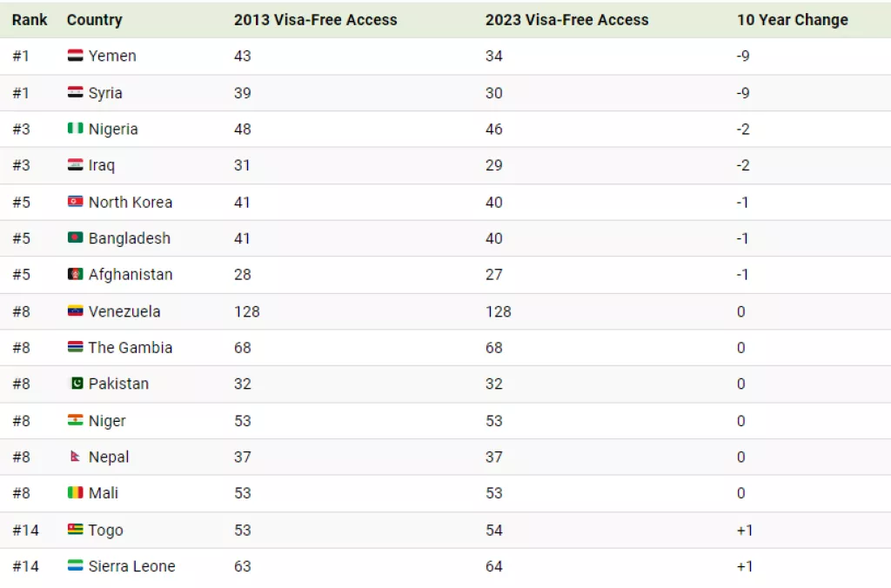The height and width of the screenshot is (588, 891).
Task: Click the Nepal flag icon
Action: [x=75, y=456]
